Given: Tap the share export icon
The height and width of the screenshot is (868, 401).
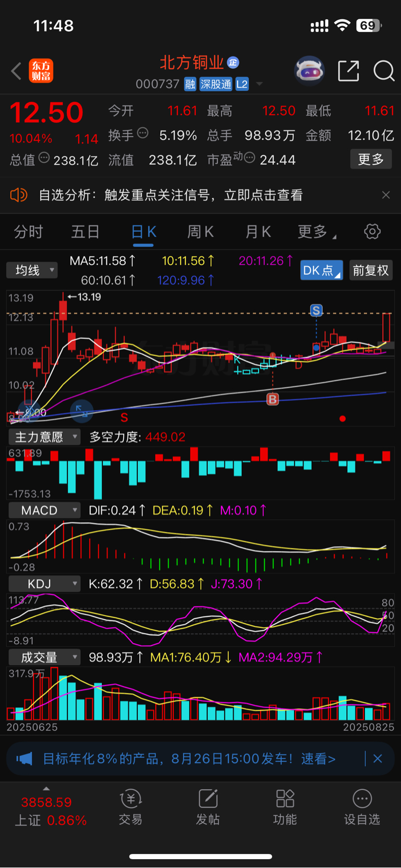Looking at the screenshot, I should point(349,71).
